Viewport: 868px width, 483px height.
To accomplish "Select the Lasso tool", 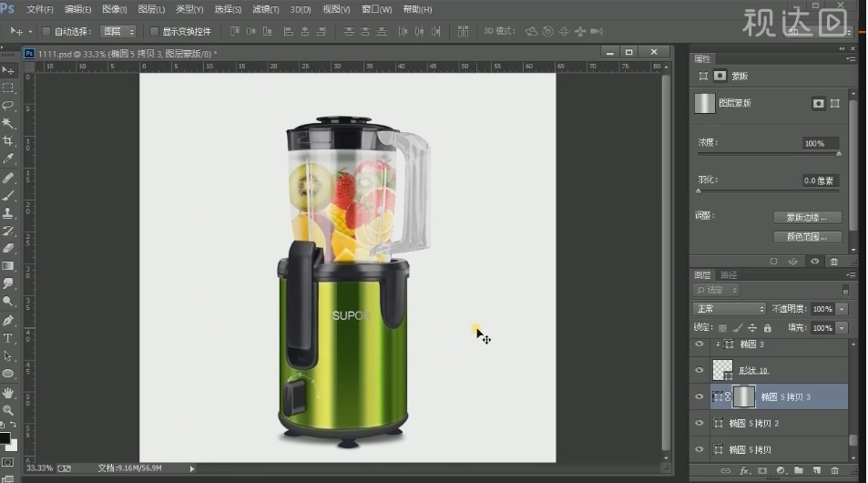I will click(8, 105).
